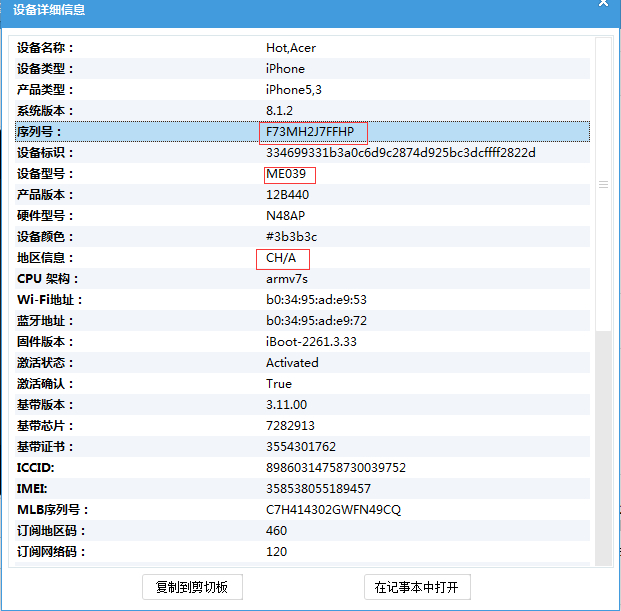The height and width of the screenshot is (611, 621).
Task: Select the 产品版本 value 12B440
Action: pyautogui.click(x=287, y=195)
